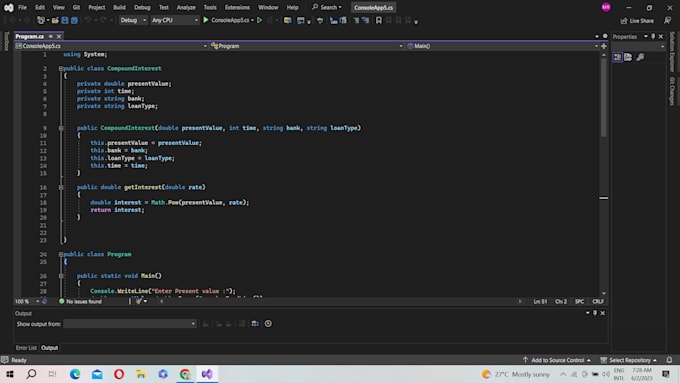
Task: Open the Toolbox side tab
Action: point(6,41)
